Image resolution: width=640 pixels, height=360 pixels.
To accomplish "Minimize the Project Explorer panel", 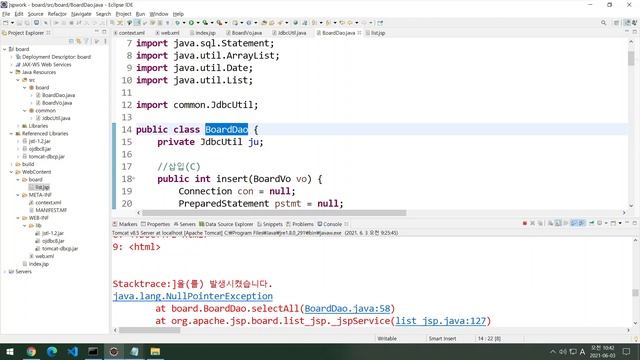I will (x=97, y=32).
